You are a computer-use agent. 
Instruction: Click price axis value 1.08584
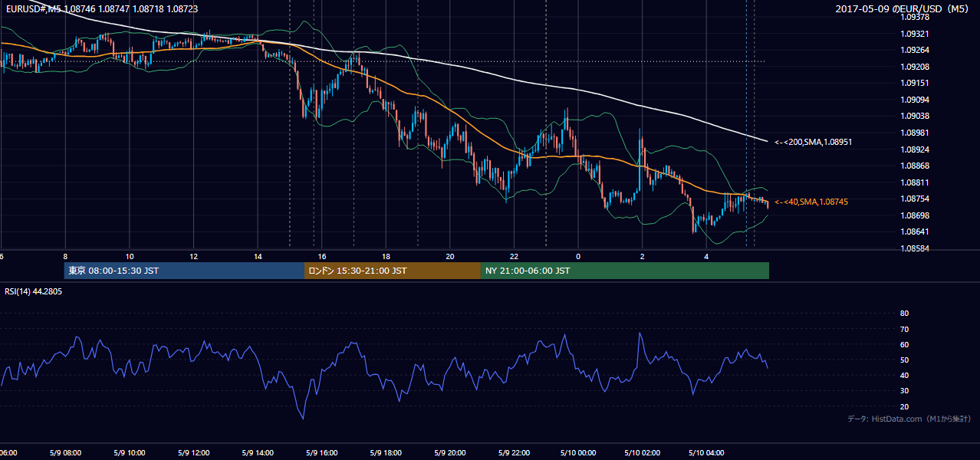[915, 248]
